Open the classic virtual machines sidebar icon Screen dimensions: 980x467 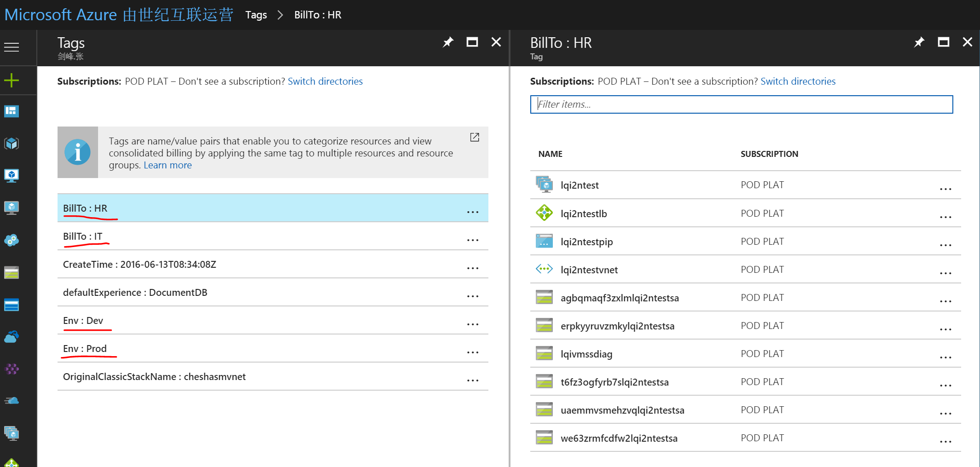pyautogui.click(x=12, y=208)
